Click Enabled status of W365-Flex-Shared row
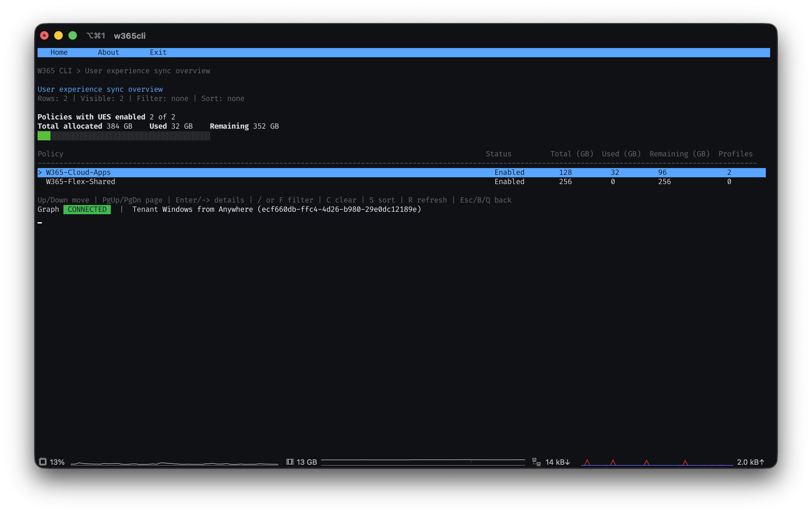The image size is (812, 514). coord(509,182)
